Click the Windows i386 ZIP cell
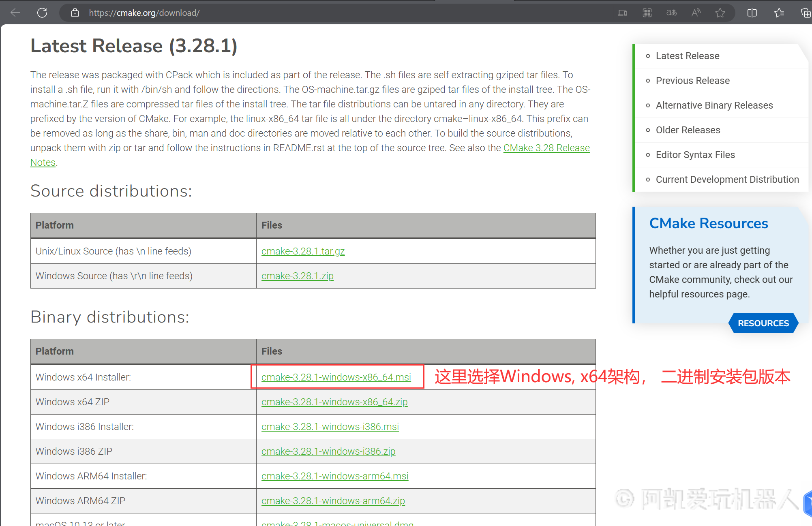Screen dimensions: 812x526 pyautogui.click(x=144, y=451)
